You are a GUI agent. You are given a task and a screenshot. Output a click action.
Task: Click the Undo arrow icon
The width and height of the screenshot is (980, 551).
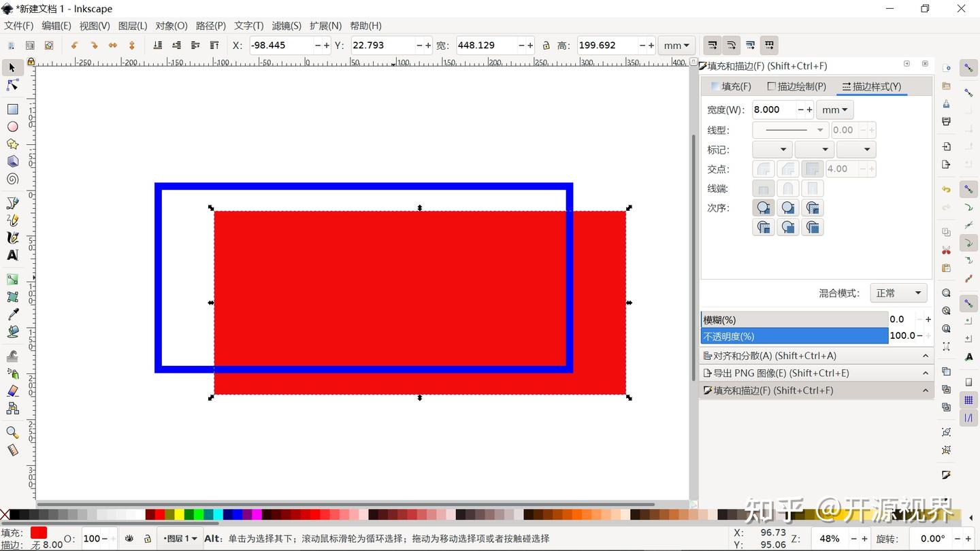[946, 190]
